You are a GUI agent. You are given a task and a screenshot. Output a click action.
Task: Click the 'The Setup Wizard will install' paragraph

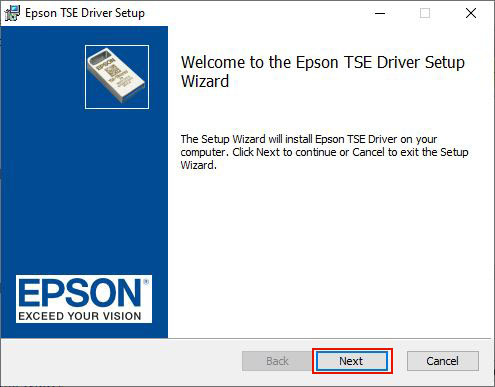324,152
